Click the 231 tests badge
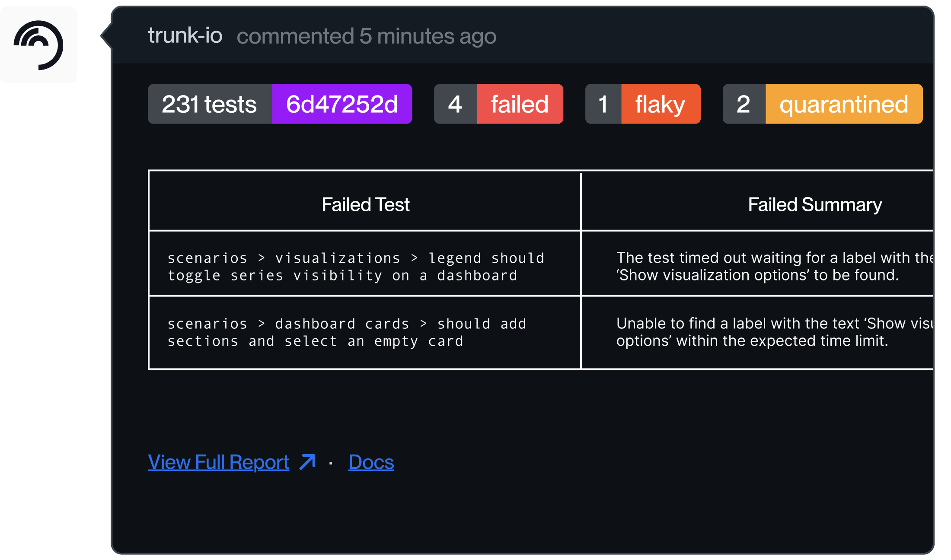This screenshot has height=560, width=951. click(x=210, y=104)
